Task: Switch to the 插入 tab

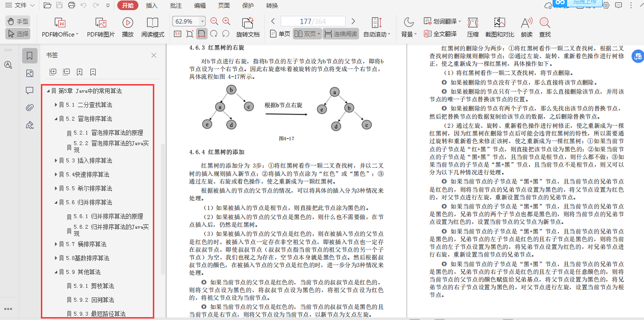Action: [x=151, y=6]
